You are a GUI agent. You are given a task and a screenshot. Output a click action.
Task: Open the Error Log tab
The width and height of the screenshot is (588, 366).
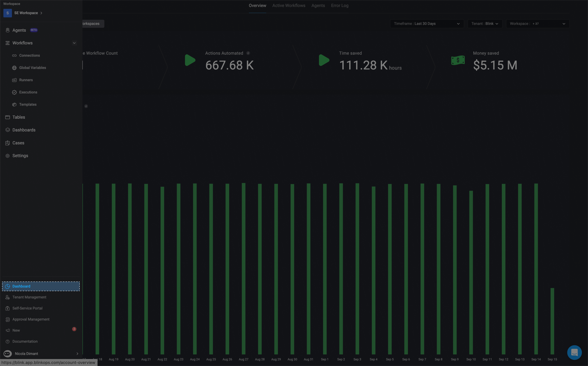[340, 6]
